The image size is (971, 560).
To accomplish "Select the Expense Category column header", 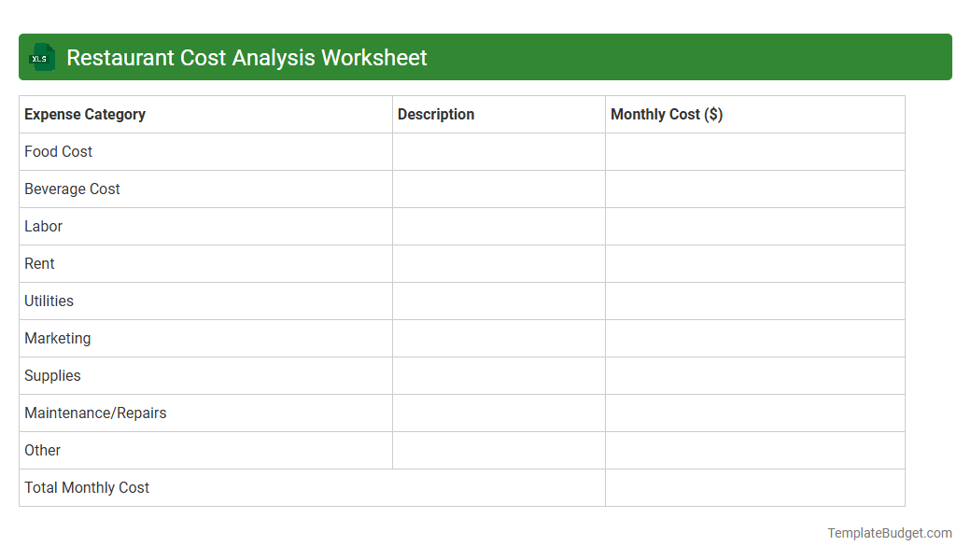I will click(x=84, y=114).
